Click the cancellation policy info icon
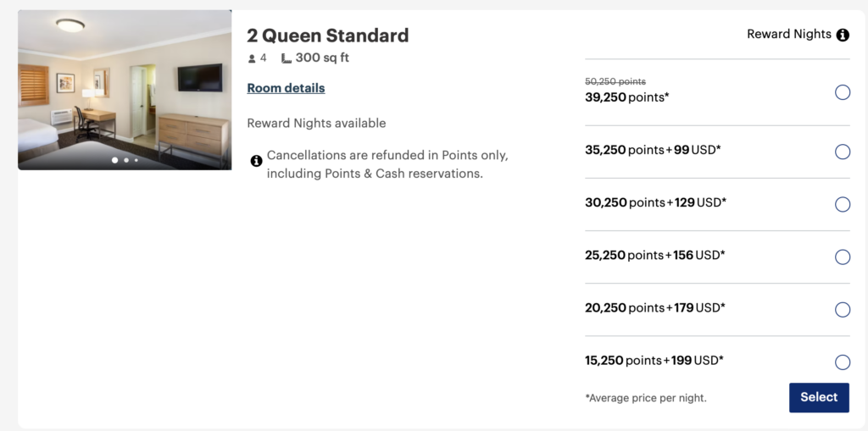The height and width of the screenshot is (431, 868). (x=256, y=160)
